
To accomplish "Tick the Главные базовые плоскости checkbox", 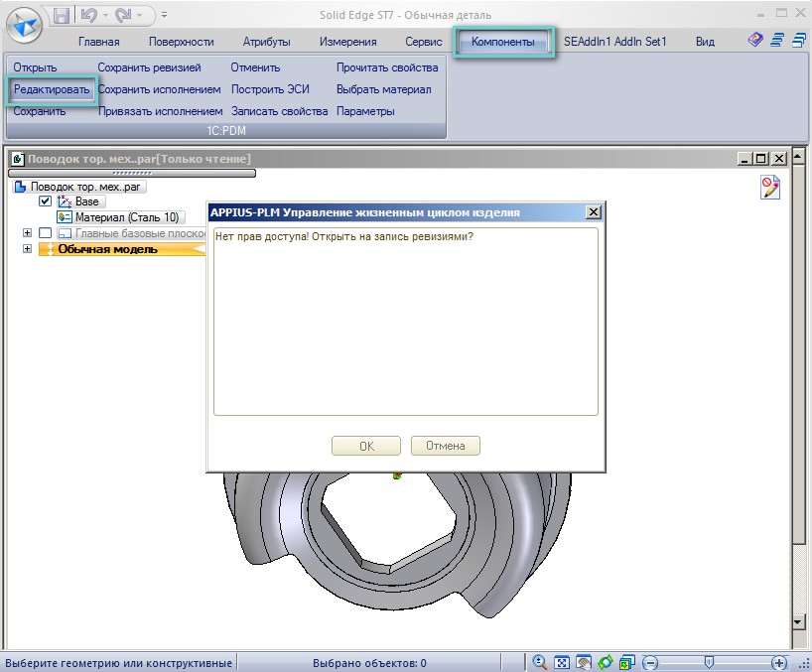I will 45,233.
